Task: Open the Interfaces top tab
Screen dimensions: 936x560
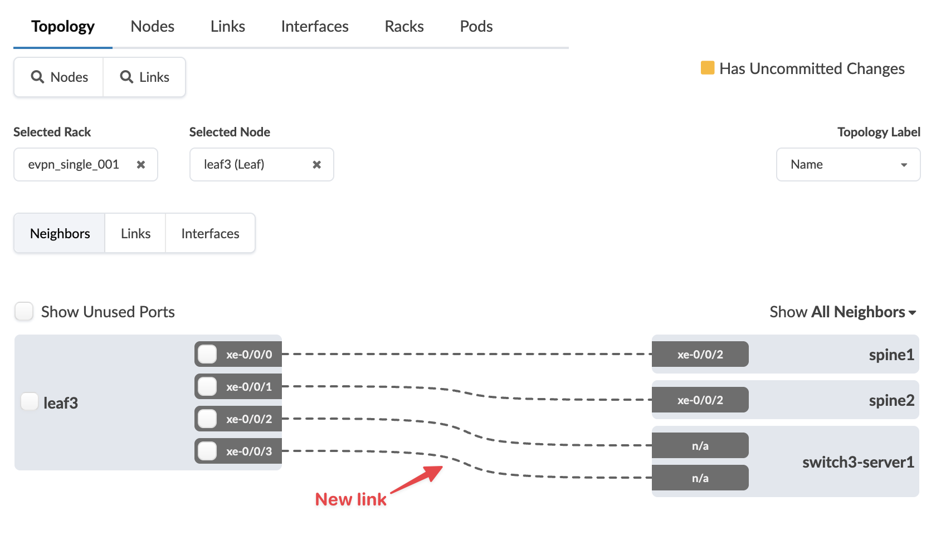Action: [314, 26]
